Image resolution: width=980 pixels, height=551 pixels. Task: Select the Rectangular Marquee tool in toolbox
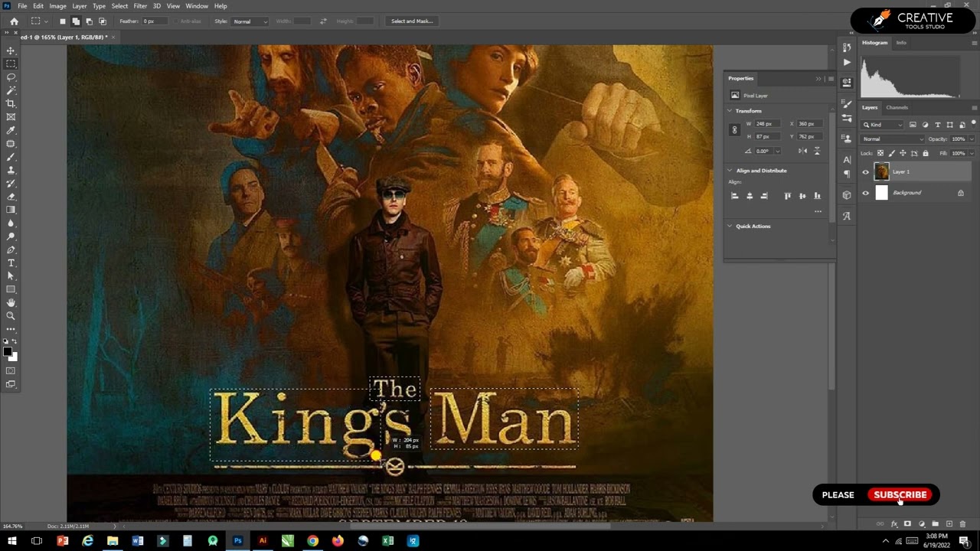click(11, 64)
